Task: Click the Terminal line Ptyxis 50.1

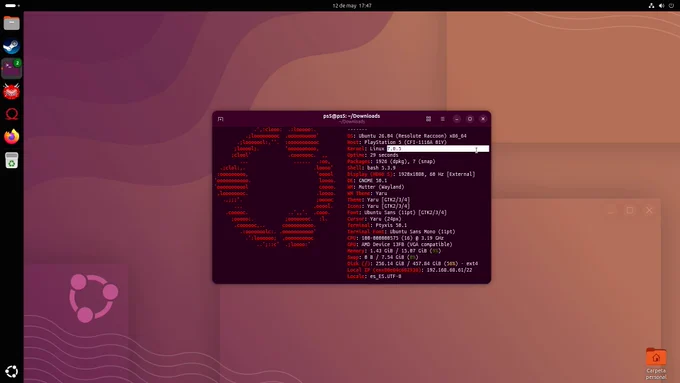Action: [377, 225]
